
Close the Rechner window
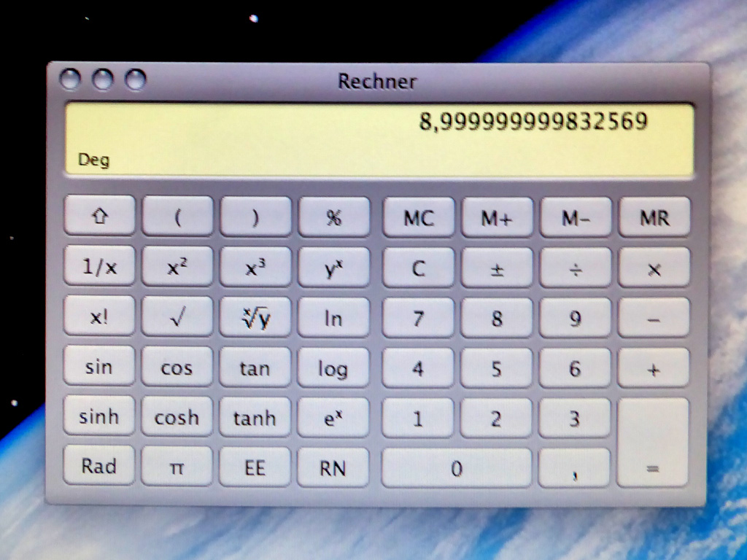[x=70, y=79]
